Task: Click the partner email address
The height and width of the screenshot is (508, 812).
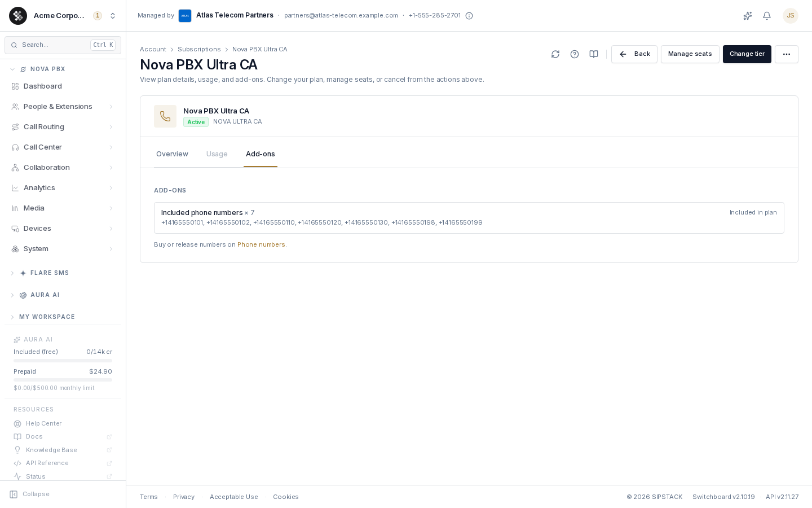Action: coord(341,16)
